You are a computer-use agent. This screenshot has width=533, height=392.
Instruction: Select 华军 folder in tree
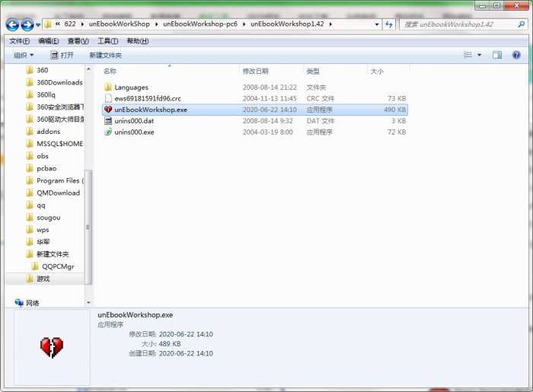click(43, 242)
